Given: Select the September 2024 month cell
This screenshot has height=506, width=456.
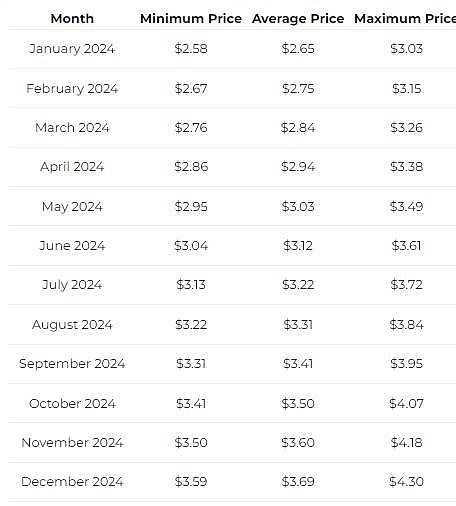Looking at the screenshot, I should [72, 364].
